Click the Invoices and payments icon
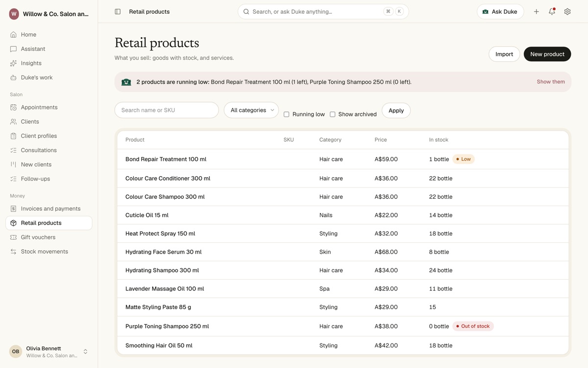588x368 pixels. pos(13,209)
